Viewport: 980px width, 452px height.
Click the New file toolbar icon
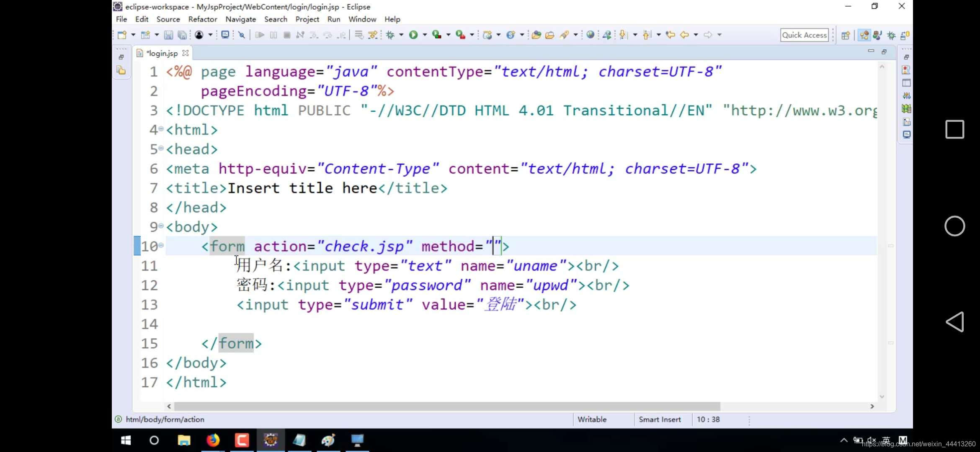122,35
